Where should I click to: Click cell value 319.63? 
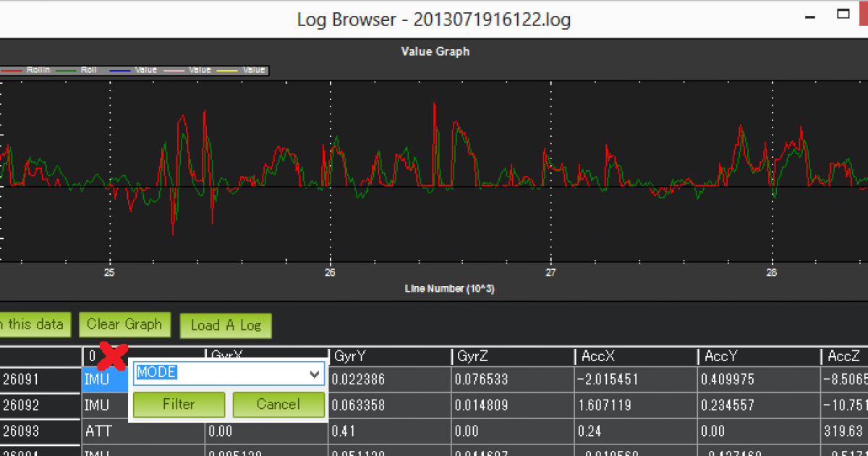845,431
